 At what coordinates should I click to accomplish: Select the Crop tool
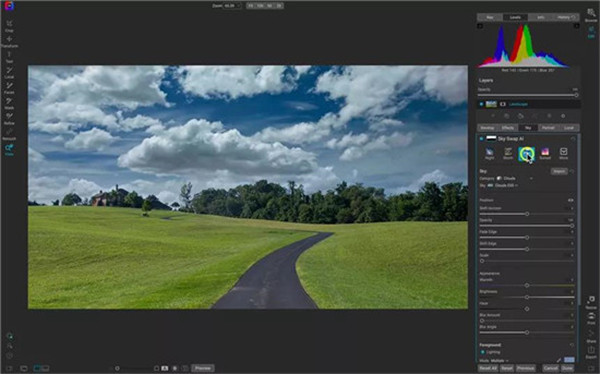pyautogui.click(x=9, y=26)
